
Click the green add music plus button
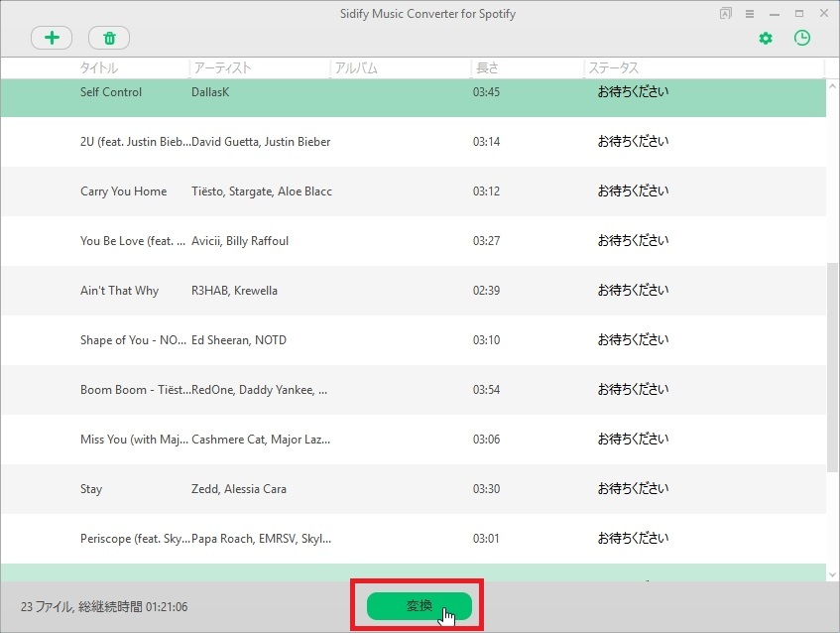[52, 38]
